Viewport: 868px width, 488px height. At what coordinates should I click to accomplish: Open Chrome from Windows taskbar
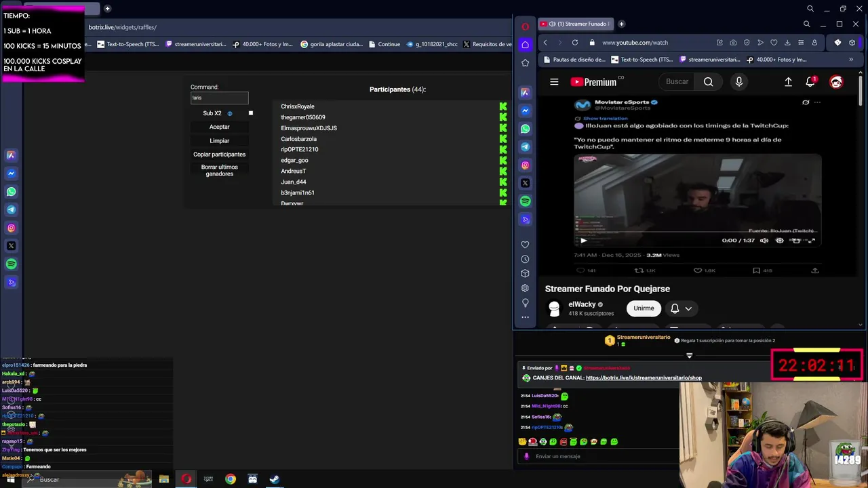231,479
